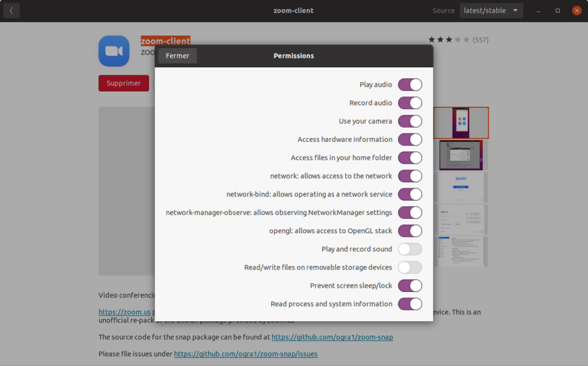Toggle opengl access permission switch
This screenshot has height=366, width=588.
pyautogui.click(x=410, y=231)
